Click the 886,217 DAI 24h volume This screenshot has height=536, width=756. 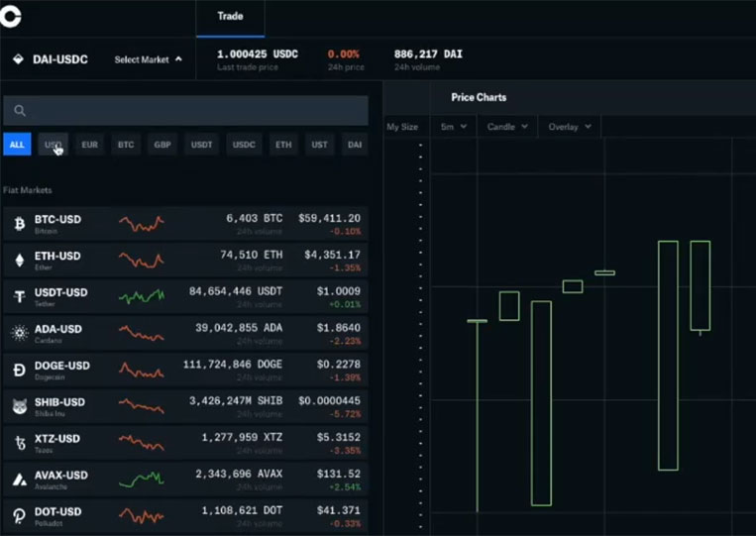click(428, 54)
